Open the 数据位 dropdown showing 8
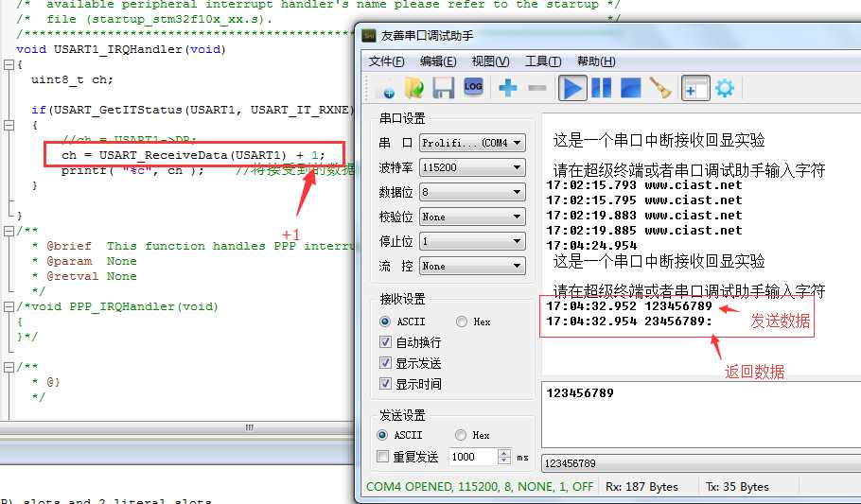Image resolution: width=861 pixels, height=504 pixels. click(x=472, y=192)
